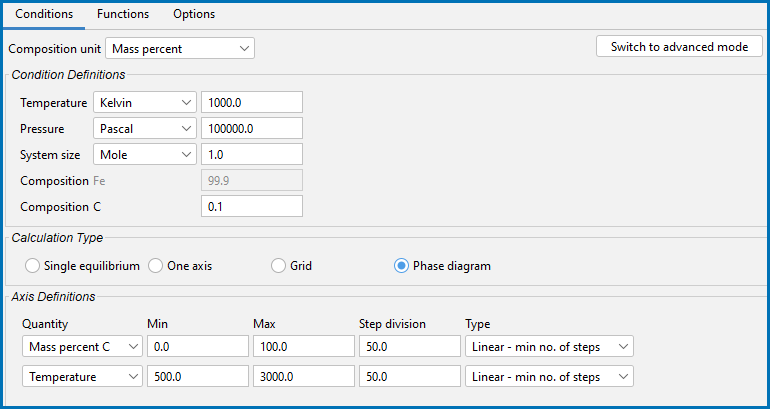
Task: Open the Temperature axis quantity dropdown
Action: 82,377
